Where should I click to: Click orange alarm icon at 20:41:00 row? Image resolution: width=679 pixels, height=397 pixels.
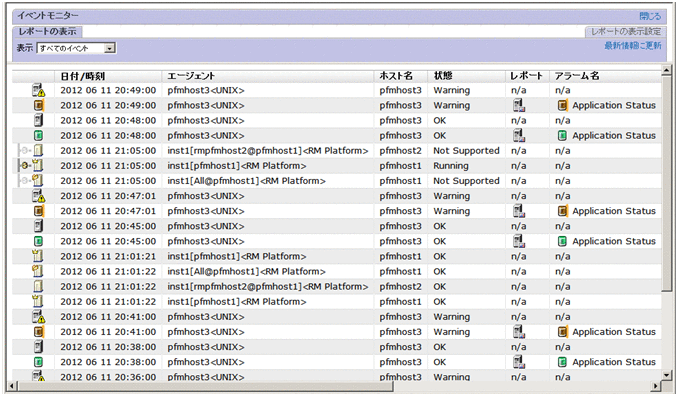[x=39, y=332]
